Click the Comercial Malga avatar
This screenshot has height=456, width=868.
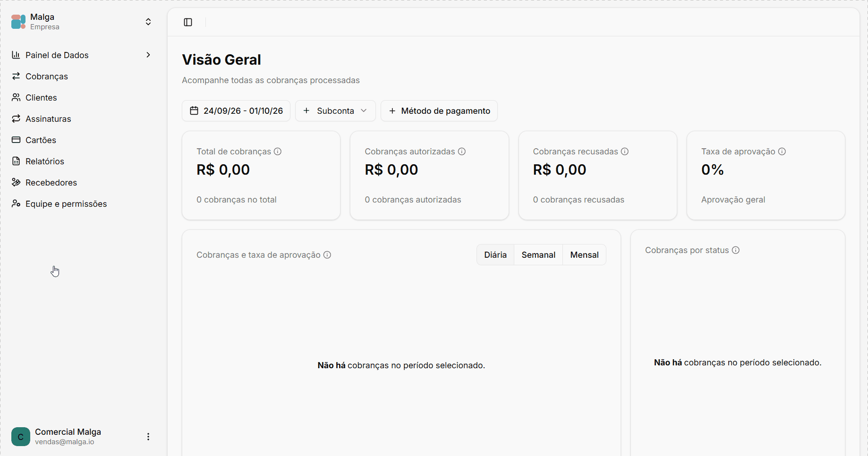click(21, 437)
